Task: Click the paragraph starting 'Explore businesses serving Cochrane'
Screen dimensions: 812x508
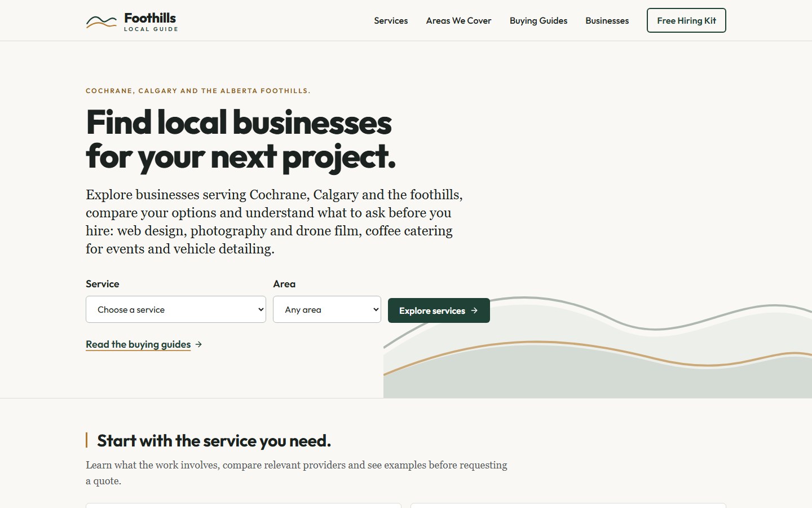Action: 275,222
